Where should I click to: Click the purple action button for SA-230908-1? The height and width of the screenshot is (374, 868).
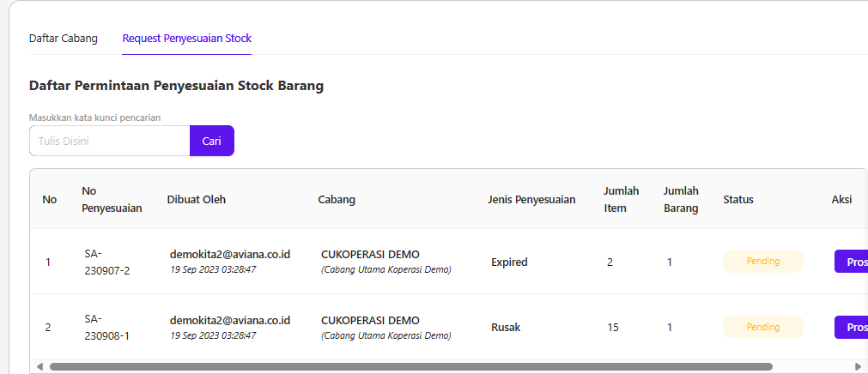coord(851,327)
